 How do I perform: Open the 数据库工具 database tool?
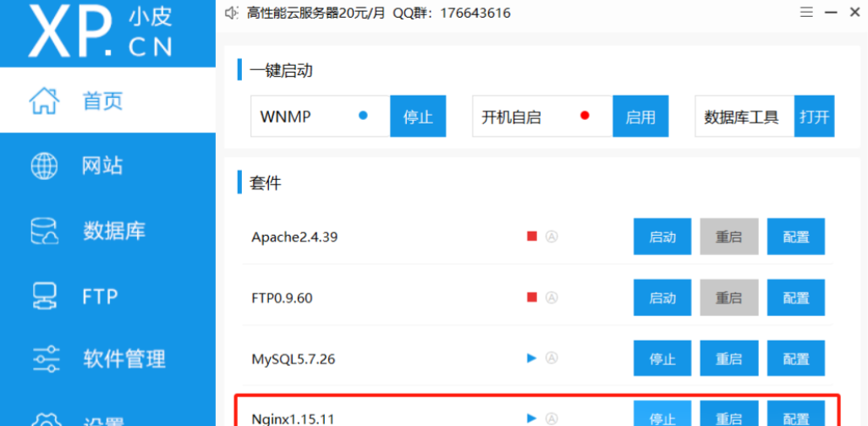(815, 116)
